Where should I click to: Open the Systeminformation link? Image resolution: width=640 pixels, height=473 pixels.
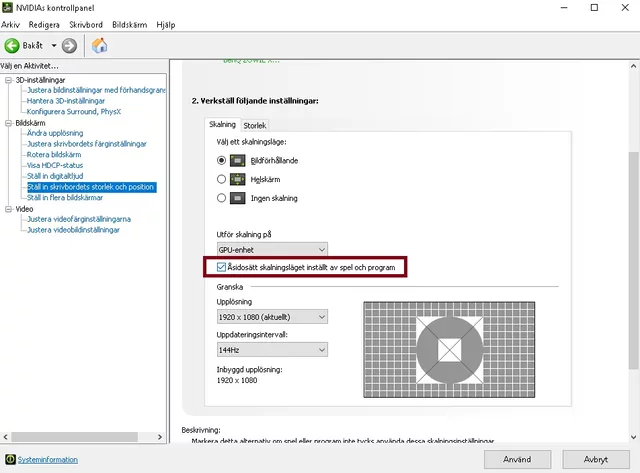click(x=47, y=460)
